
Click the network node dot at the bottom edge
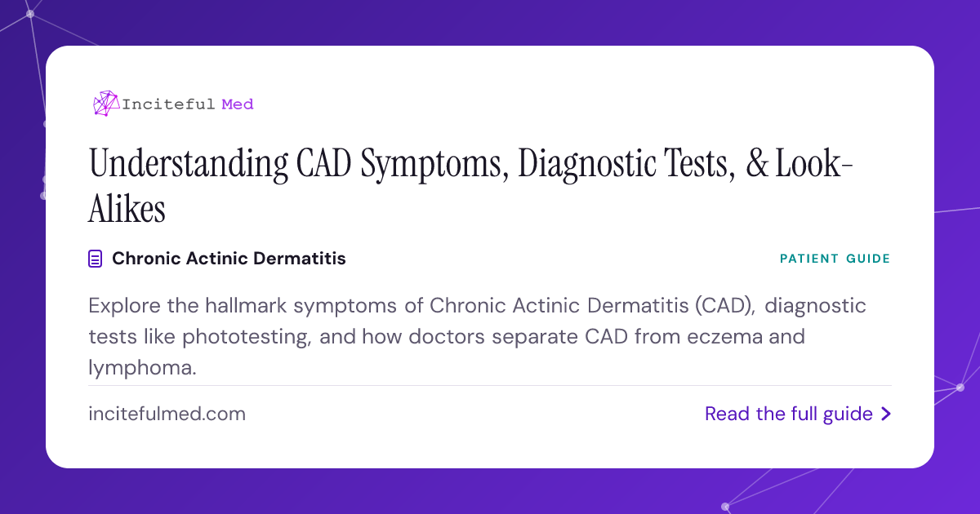725,506
